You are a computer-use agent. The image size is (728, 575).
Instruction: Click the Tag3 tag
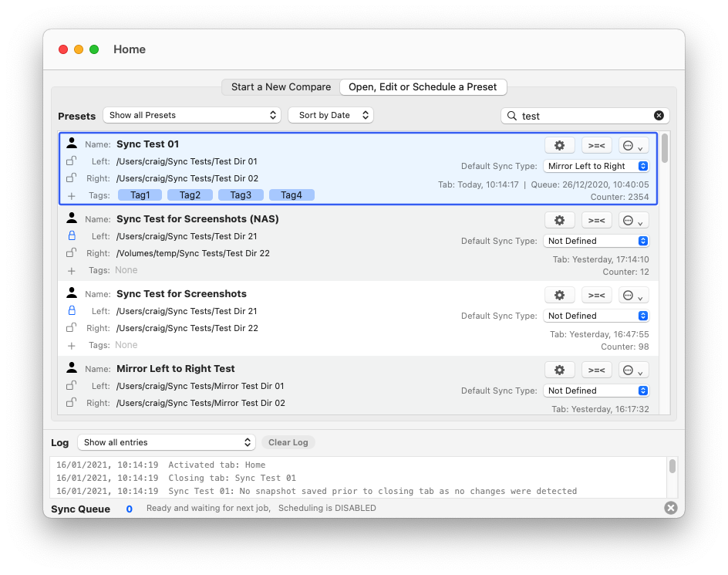coord(241,195)
